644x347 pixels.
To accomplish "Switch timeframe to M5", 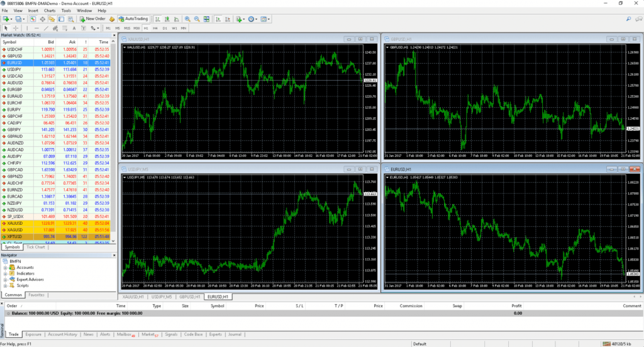I will click(x=118, y=28).
